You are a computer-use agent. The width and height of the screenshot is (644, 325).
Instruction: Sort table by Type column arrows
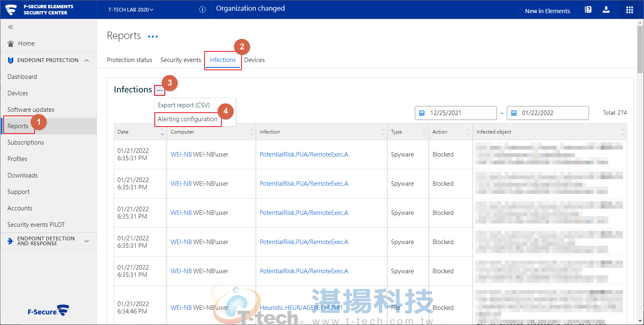click(x=424, y=132)
